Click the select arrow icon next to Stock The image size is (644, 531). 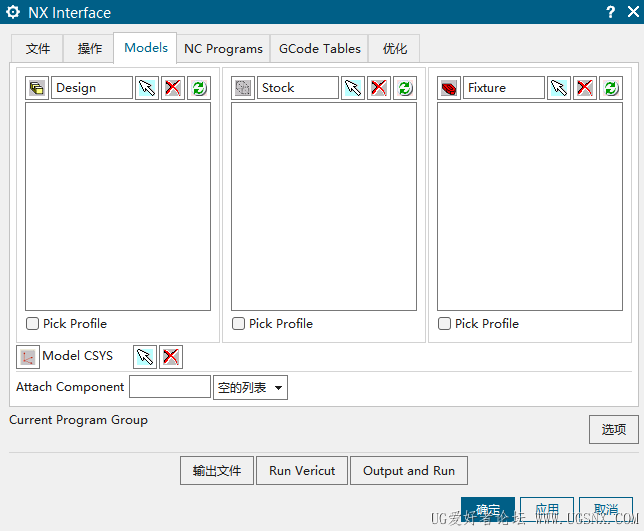coord(353,88)
